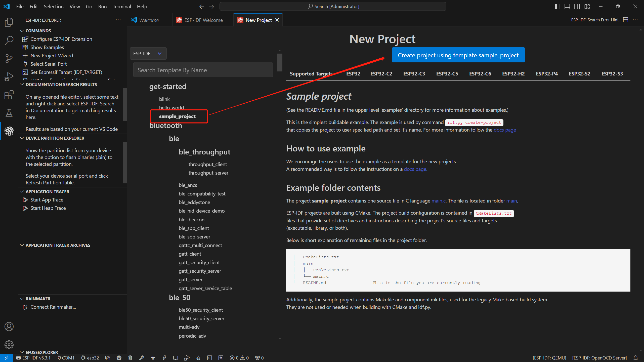
Task: Open the Manage gear in activity bar
Action: click(x=9, y=345)
